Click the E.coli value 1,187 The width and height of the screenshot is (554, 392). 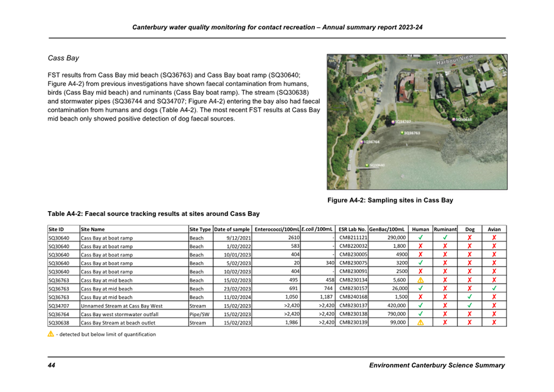pos(326,297)
